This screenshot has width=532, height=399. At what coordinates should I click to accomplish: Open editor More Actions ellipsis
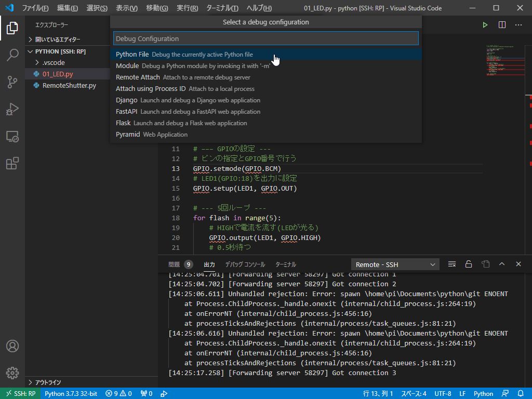click(x=518, y=25)
